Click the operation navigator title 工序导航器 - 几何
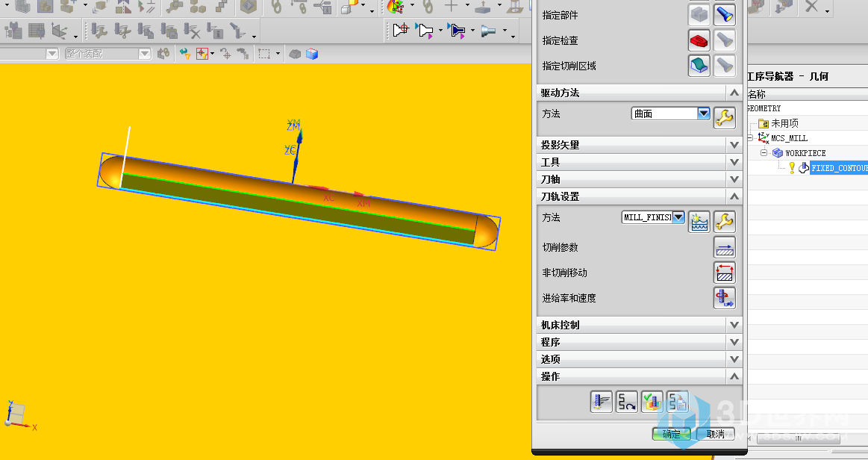Screen dimensions: 868x460 [x=787, y=76]
